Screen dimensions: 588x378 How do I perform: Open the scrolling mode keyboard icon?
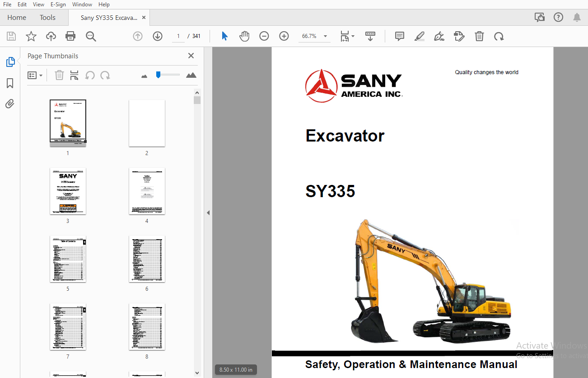[370, 36]
